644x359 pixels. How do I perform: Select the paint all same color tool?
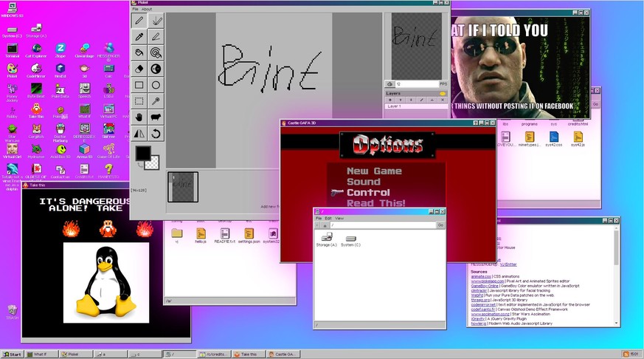(156, 52)
